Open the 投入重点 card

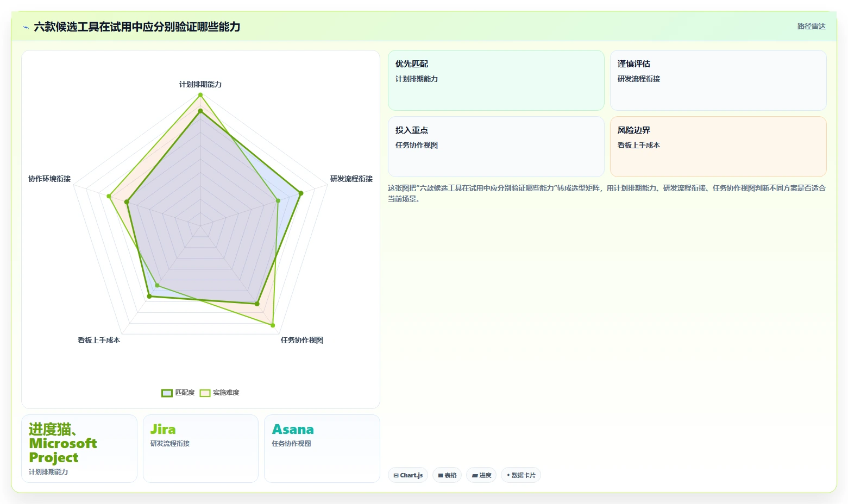point(496,147)
